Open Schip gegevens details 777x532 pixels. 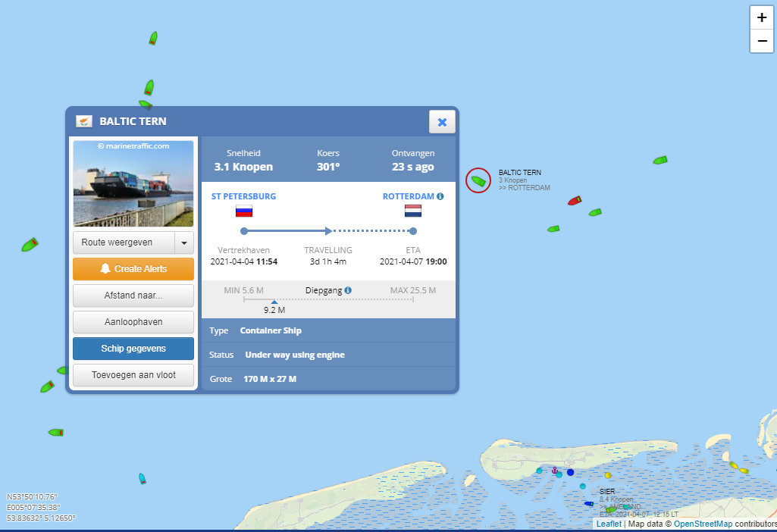133,349
